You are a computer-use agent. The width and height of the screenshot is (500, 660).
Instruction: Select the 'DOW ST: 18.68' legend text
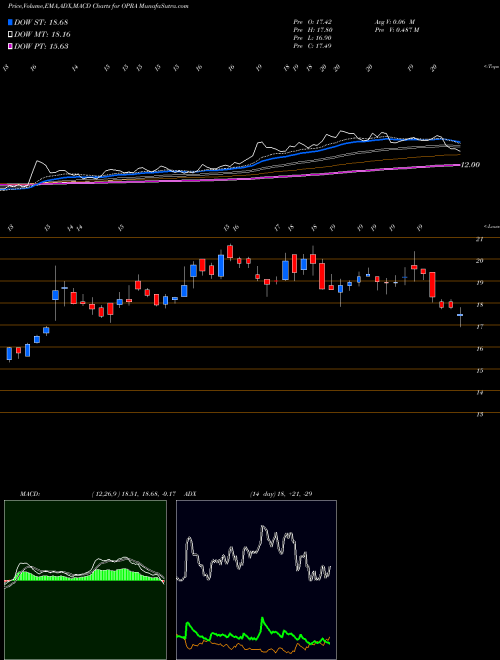coord(41,22)
